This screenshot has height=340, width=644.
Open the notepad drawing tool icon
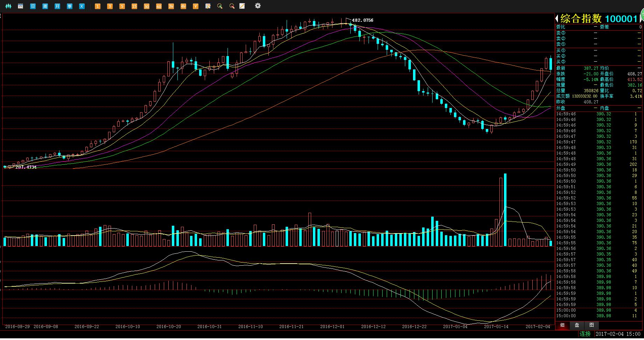pos(242,6)
